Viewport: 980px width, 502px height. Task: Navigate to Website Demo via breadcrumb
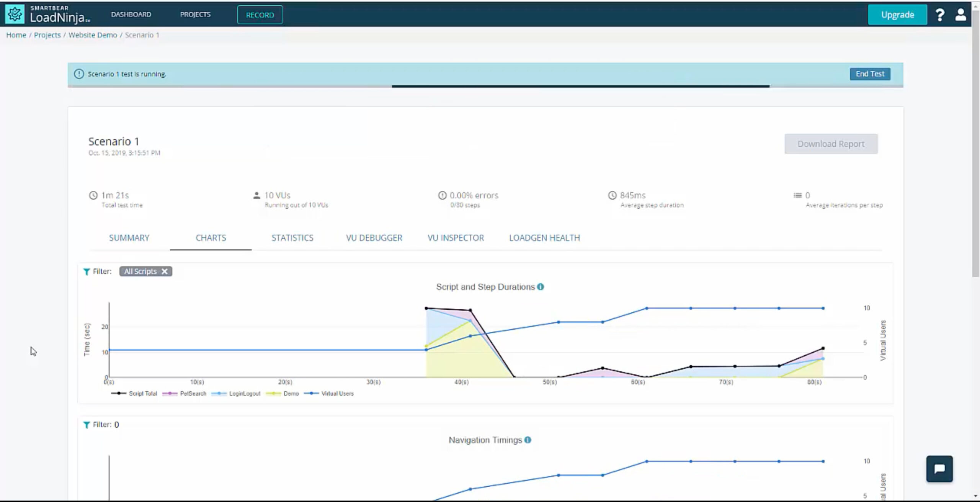point(92,34)
